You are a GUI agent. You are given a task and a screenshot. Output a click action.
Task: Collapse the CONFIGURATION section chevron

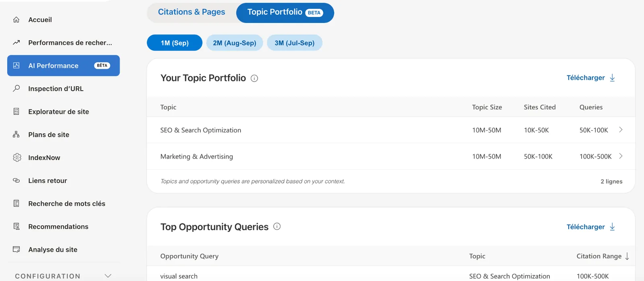[108, 276]
